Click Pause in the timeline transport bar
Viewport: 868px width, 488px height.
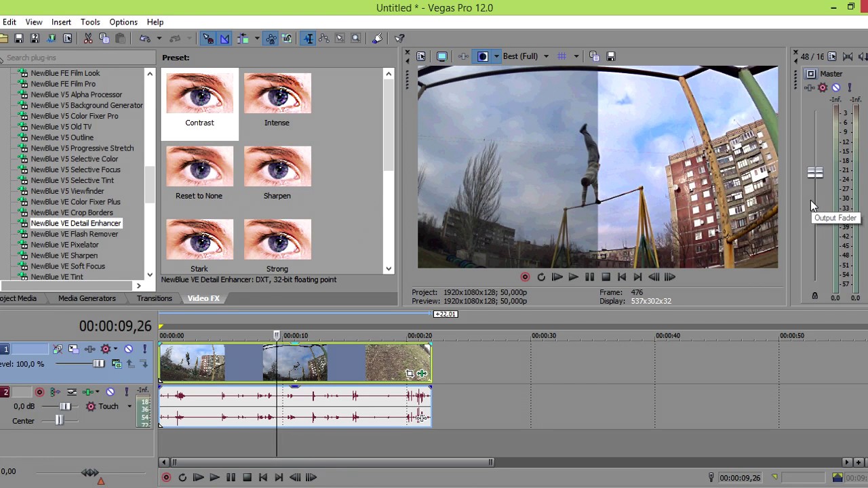click(x=231, y=477)
